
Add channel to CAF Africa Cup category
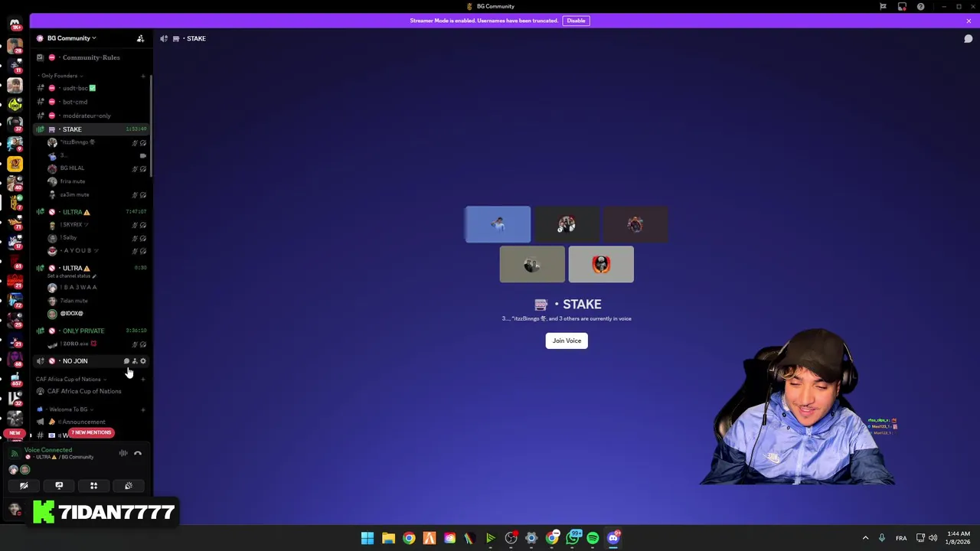tap(142, 379)
